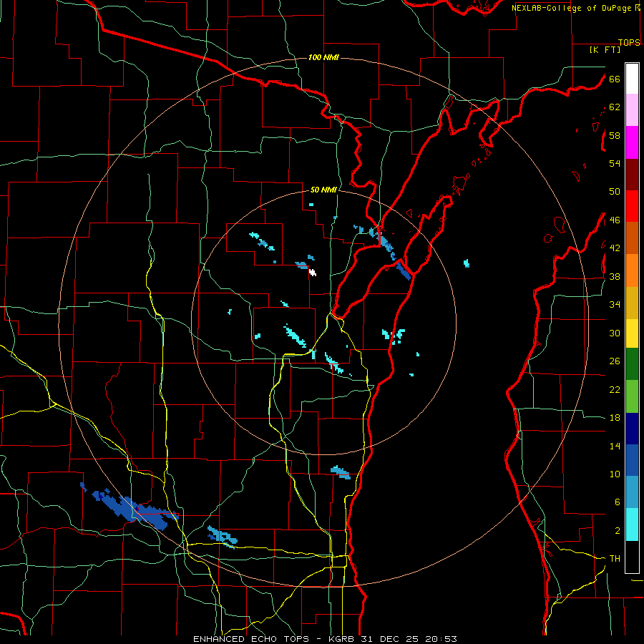Click the '[K FT]' units label
This screenshot has width=644, height=644.
click(605, 50)
